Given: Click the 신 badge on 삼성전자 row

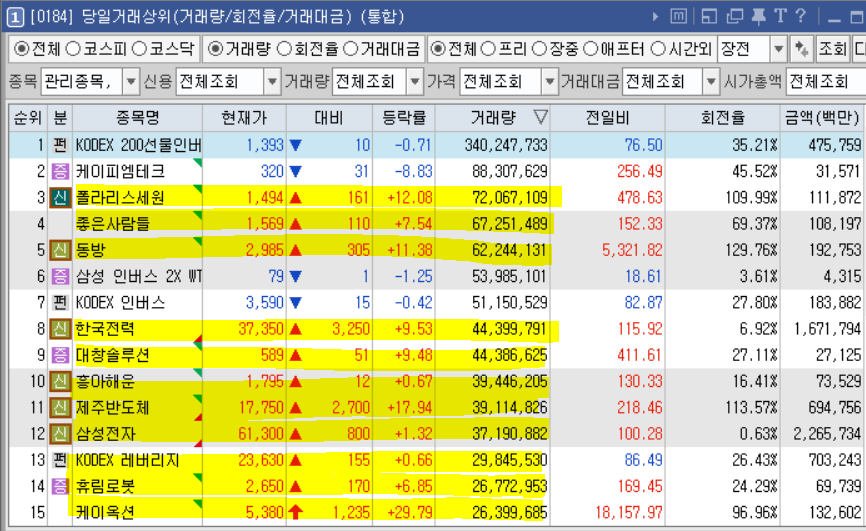Looking at the screenshot, I should (60, 434).
